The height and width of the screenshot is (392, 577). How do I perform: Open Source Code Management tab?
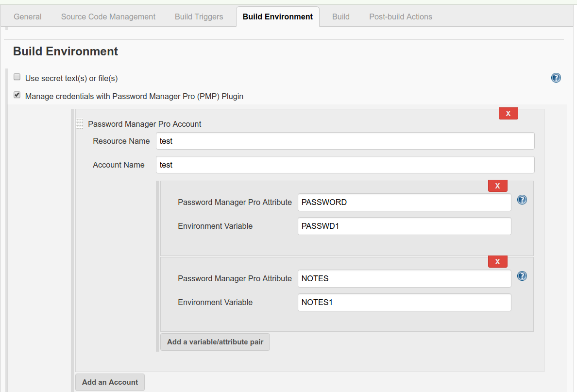click(108, 17)
